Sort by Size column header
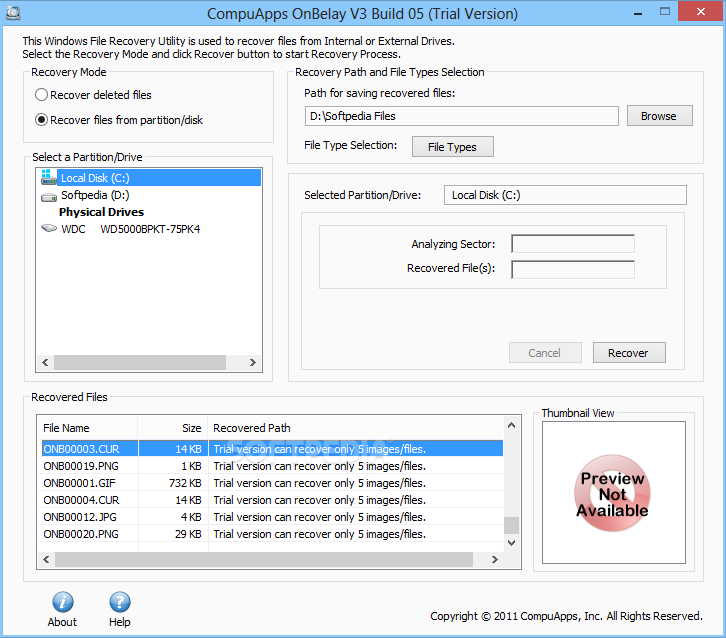 [173, 428]
